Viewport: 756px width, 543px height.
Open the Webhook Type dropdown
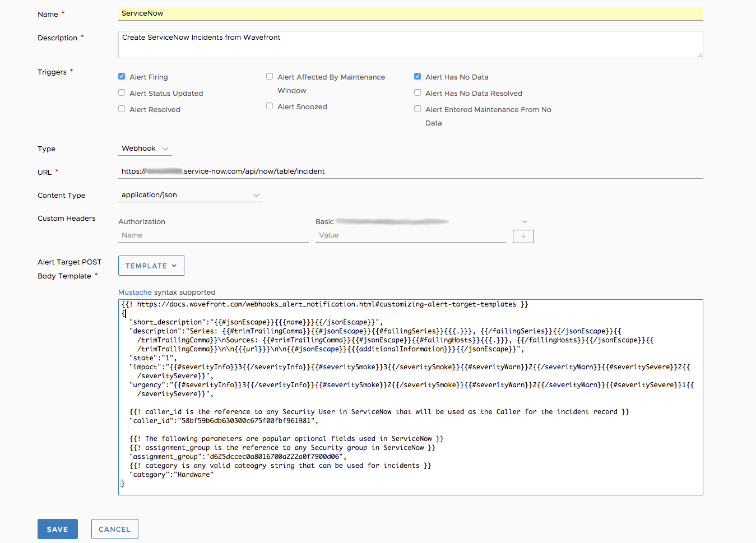145,148
